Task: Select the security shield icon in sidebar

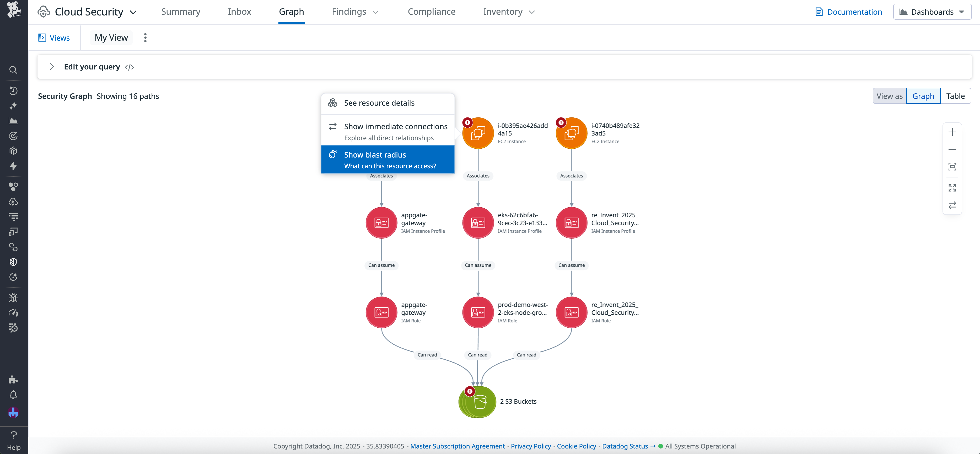Action: pos(13,262)
